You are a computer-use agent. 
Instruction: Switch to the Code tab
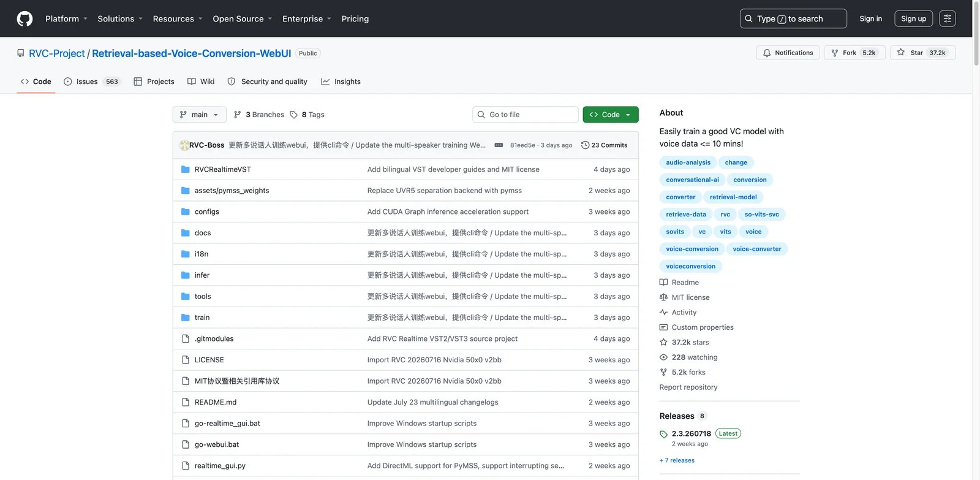pyautogui.click(x=36, y=82)
